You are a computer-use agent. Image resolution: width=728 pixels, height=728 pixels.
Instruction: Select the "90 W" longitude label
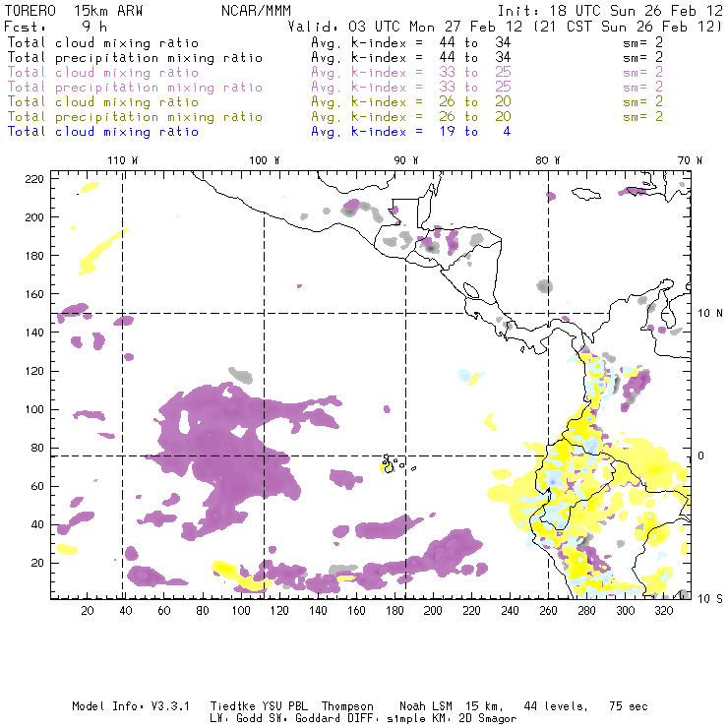point(406,160)
